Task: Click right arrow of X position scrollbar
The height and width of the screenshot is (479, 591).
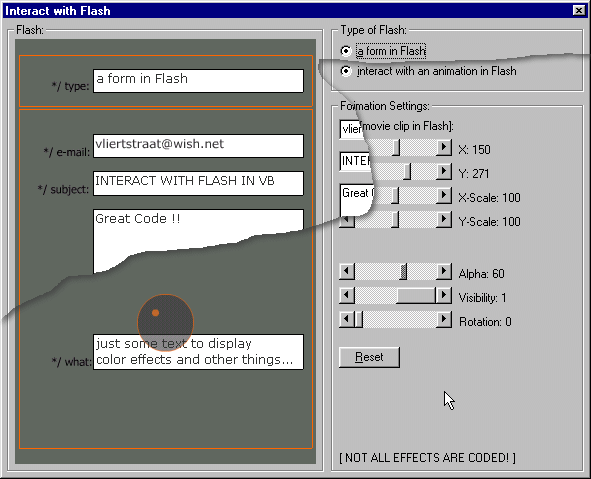Action: [x=444, y=147]
